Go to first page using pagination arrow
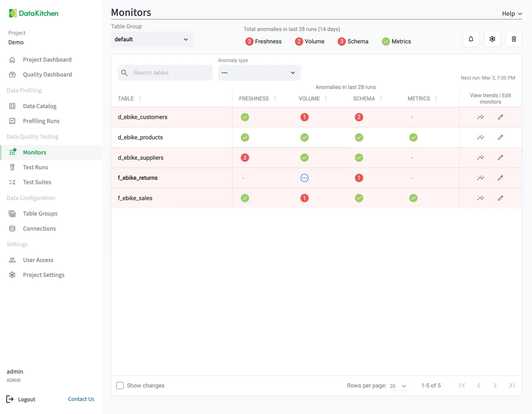Screen dimensions: 532x414 click(x=462, y=385)
